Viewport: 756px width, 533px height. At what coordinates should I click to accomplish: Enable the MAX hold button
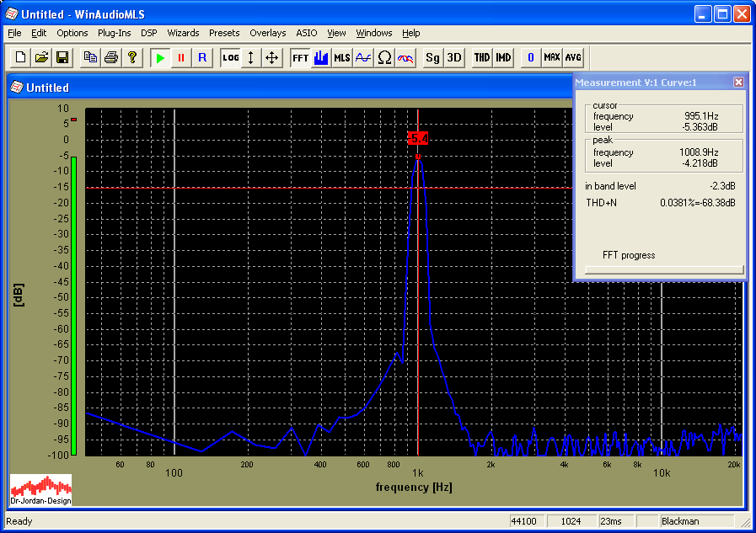(552, 57)
